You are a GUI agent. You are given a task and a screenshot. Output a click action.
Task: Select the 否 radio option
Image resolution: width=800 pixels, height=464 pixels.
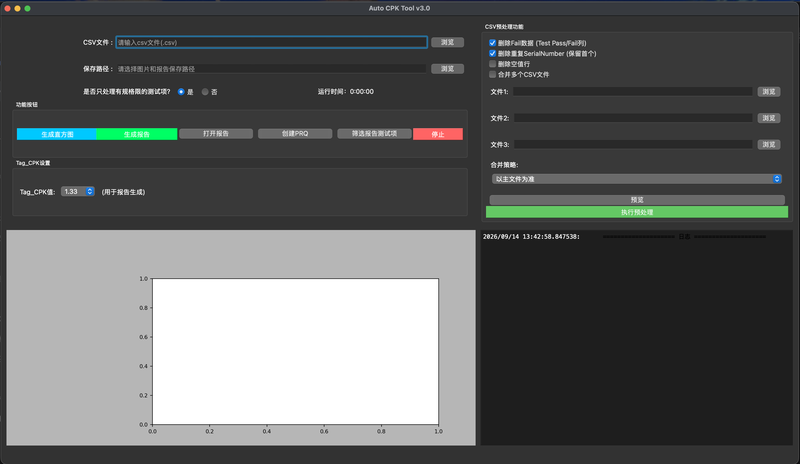tap(205, 92)
